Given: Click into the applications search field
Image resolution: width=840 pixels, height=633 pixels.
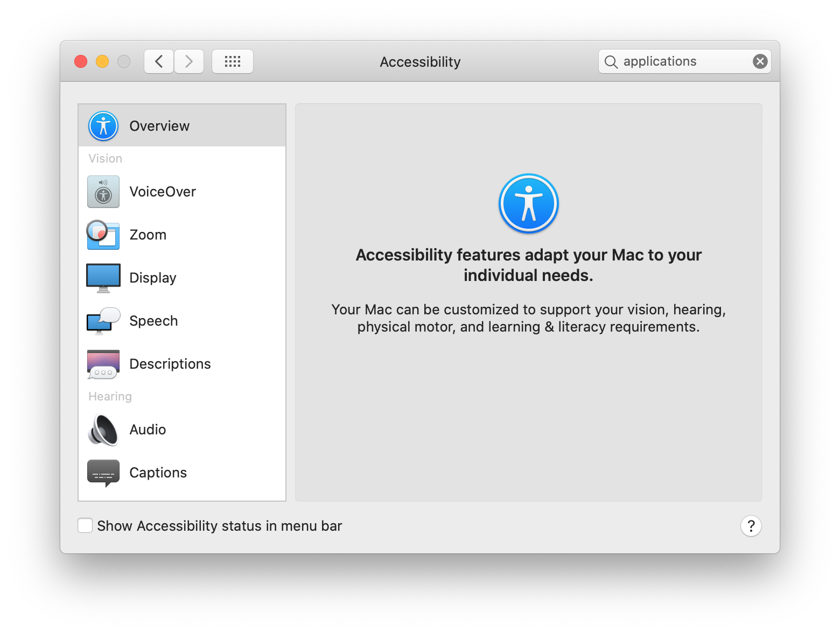Looking at the screenshot, I should (685, 61).
